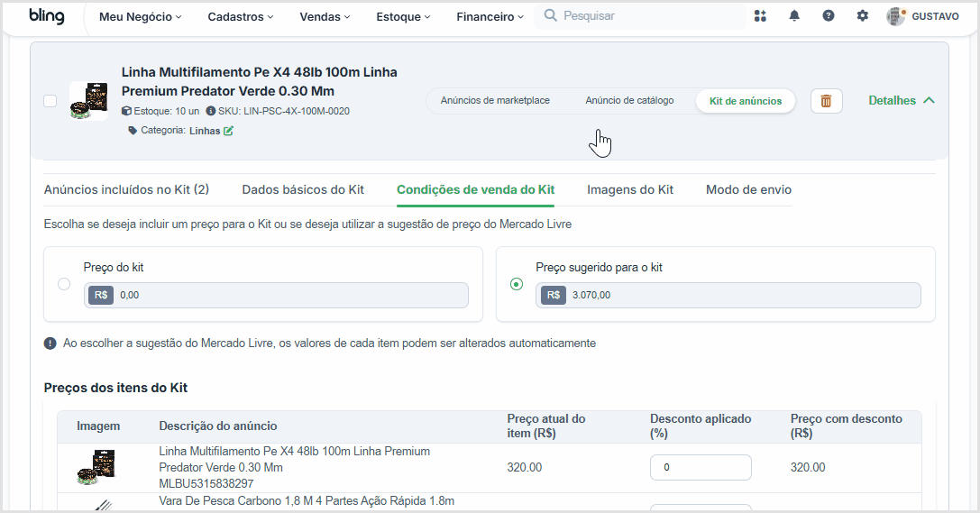Switch to Anúncio de catálogo
The width and height of the screenshot is (980, 513).
click(629, 101)
